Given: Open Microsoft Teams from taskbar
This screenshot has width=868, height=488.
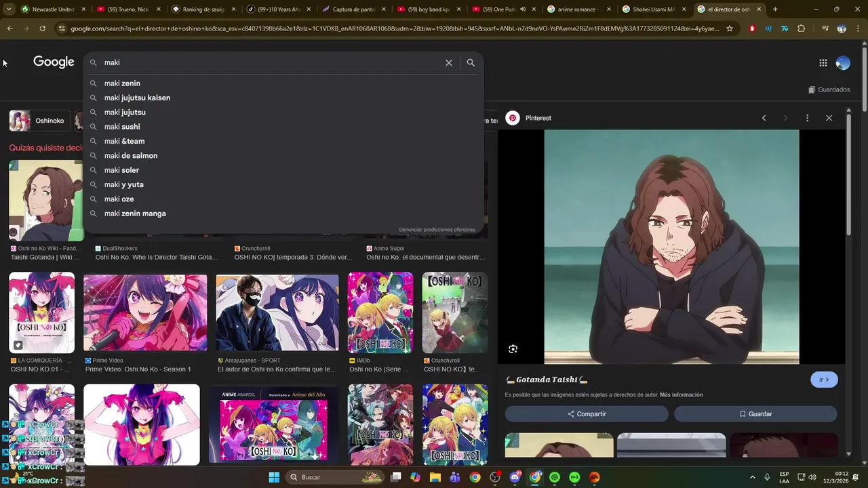Looking at the screenshot, I should (455, 477).
